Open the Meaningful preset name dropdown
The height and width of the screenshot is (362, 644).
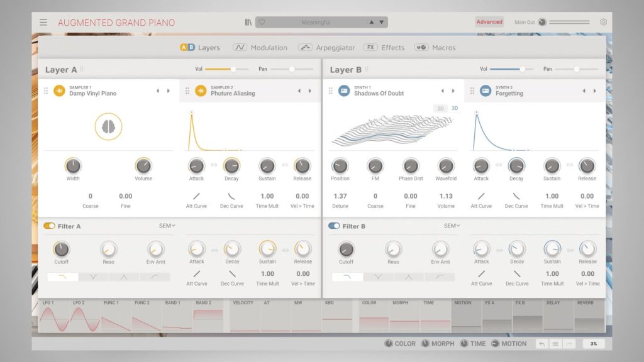coord(316,22)
